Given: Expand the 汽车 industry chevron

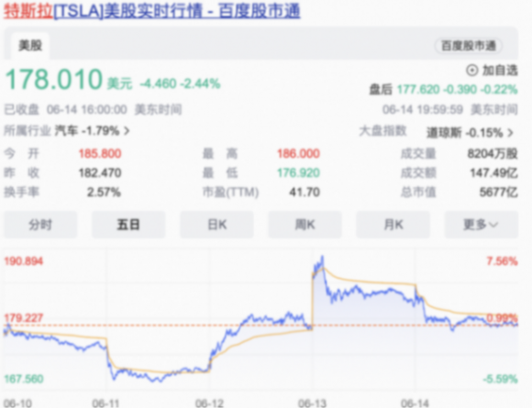Looking at the screenshot, I should tap(127, 131).
